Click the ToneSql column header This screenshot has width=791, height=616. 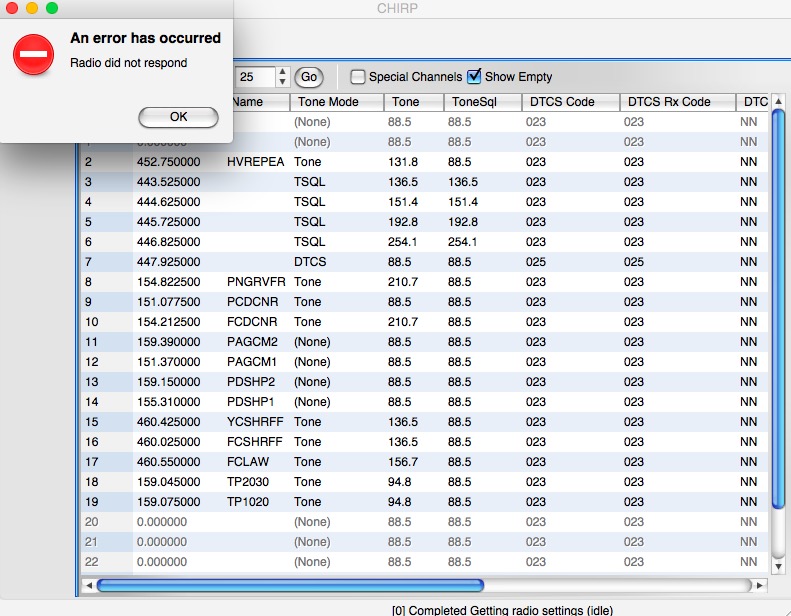pyautogui.click(x=482, y=102)
